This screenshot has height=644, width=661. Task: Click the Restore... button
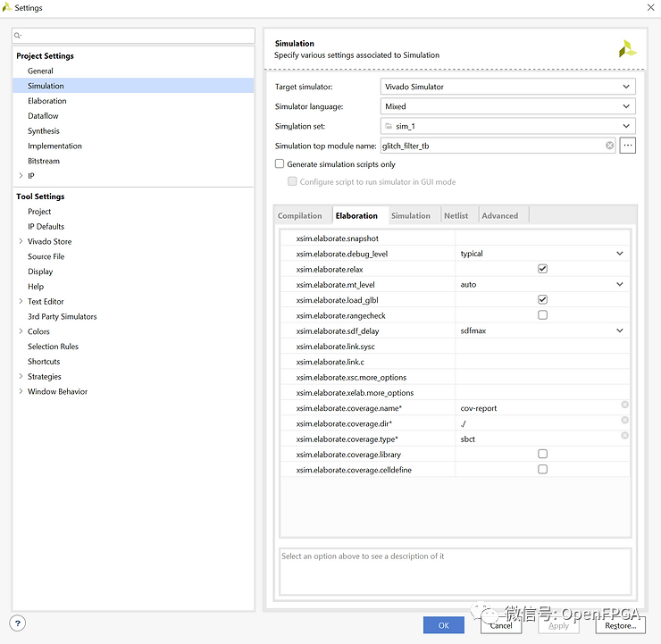click(620, 625)
